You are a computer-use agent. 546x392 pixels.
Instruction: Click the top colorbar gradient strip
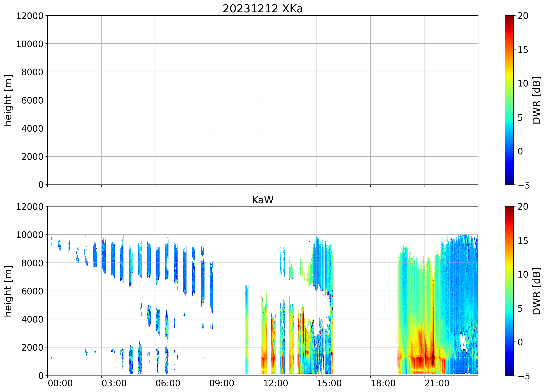click(x=509, y=100)
